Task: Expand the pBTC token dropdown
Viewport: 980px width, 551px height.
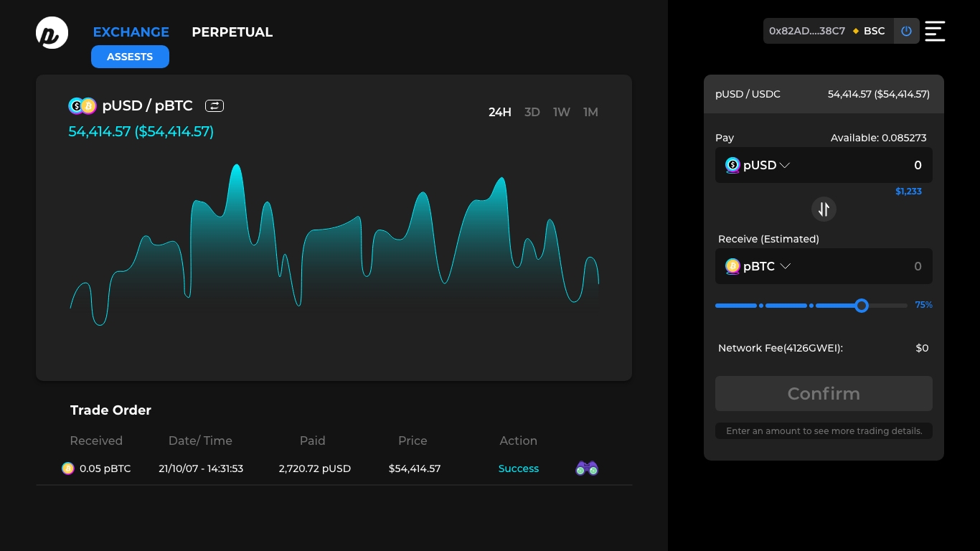Action: [x=785, y=266]
